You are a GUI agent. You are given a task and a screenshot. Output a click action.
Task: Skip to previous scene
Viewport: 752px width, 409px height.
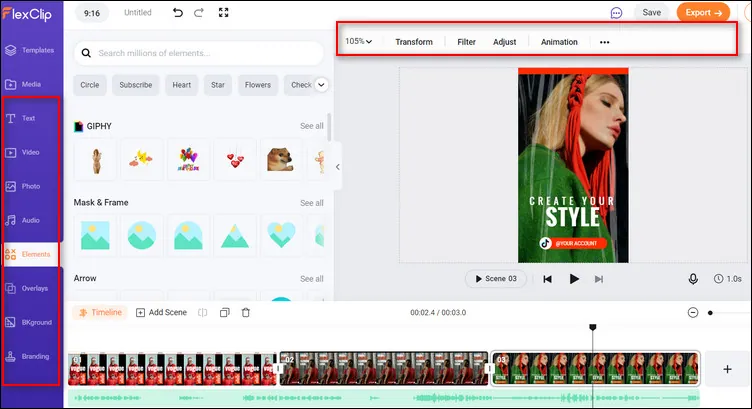(547, 279)
